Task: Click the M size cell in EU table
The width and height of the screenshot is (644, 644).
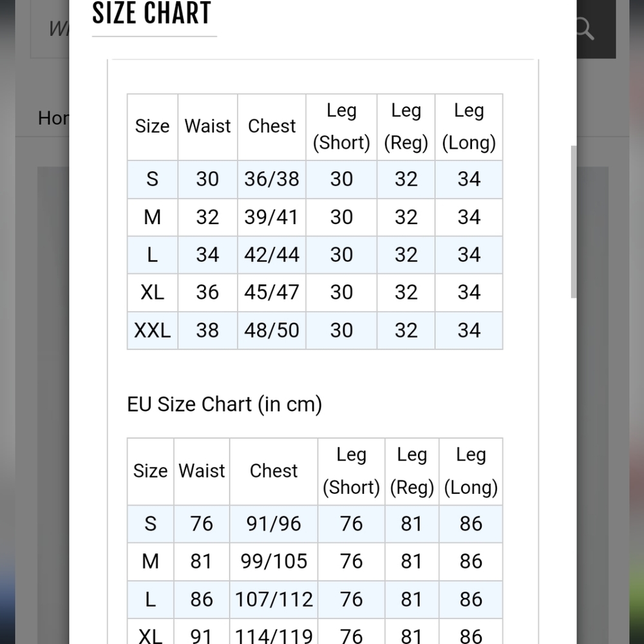Action: pyautogui.click(x=150, y=562)
